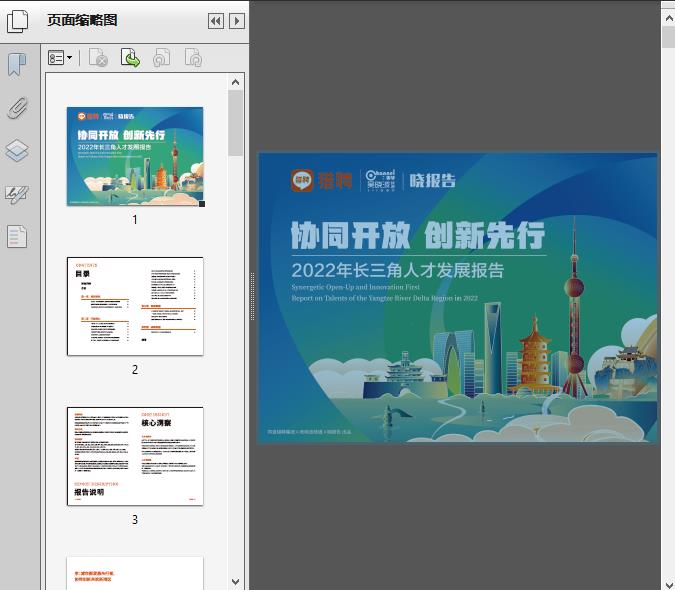Open the document page-content panel icon
The height and width of the screenshot is (590, 675).
click(x=17, y=236)
